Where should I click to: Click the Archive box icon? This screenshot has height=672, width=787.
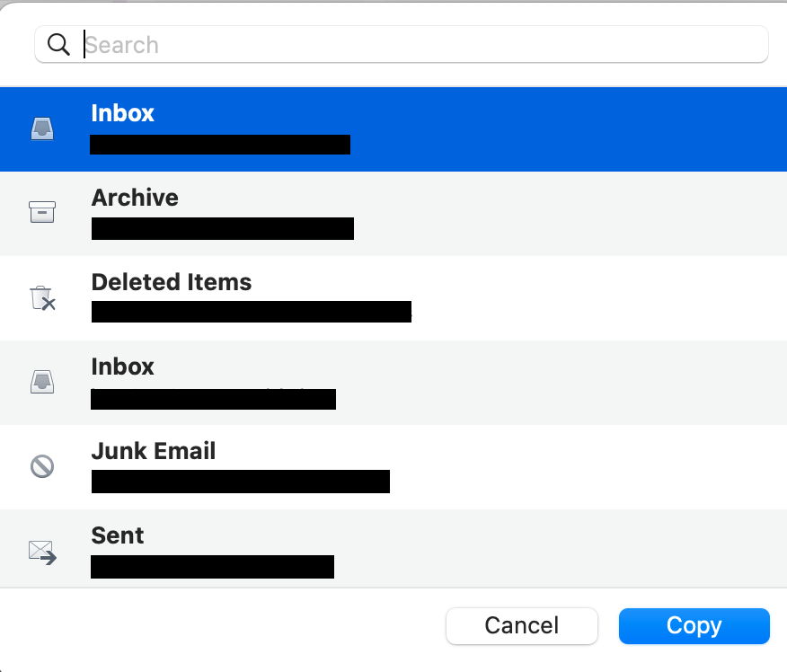(42, 212)
